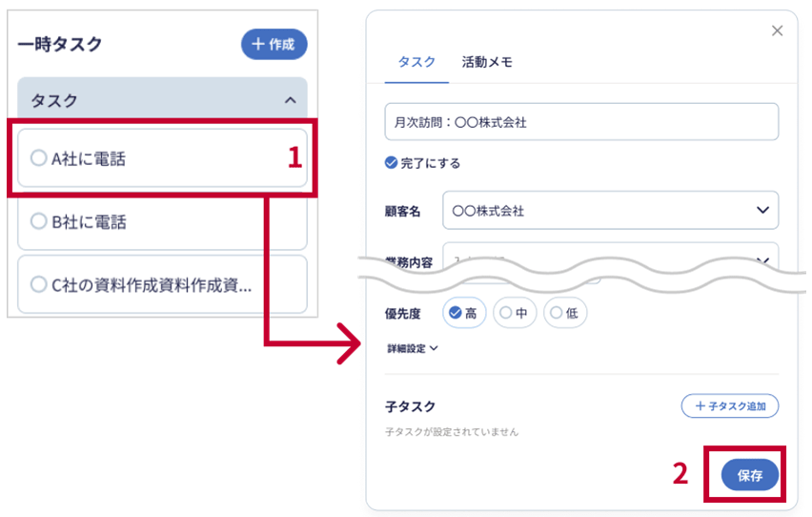The image size is (812, 517).
Task: Uncheck the 完了にする checkbox
Action: [391, 163]
